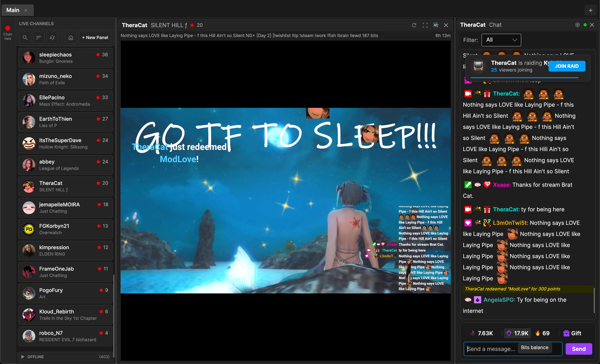Switch to the Main tab
This screenshot has height=364, width=600.
coord(13,10)
